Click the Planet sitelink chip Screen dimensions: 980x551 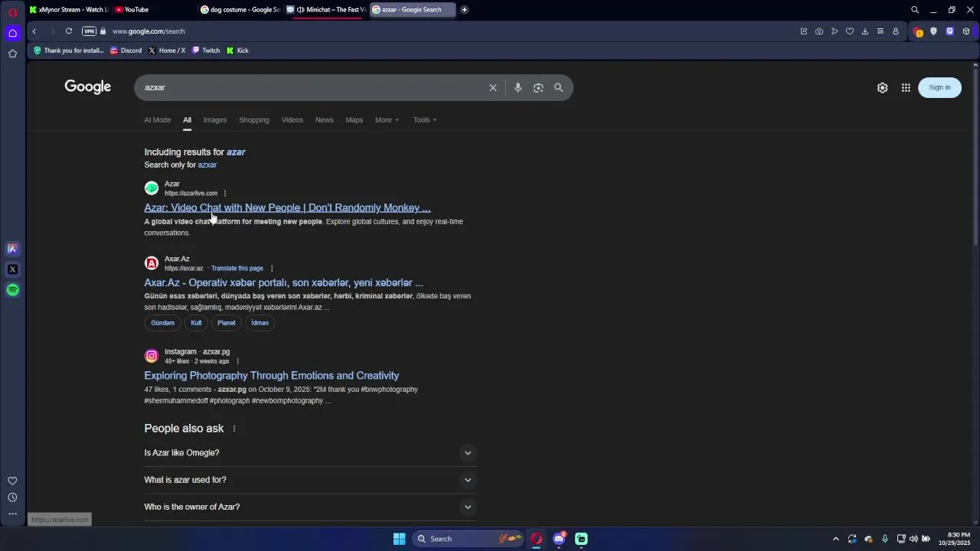pos(227,323)
